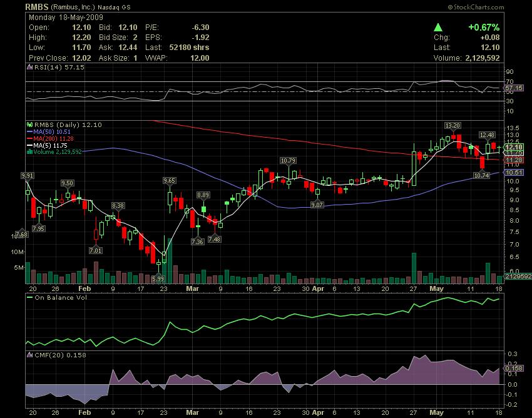Click the tall green volume bar at April 27

(x=414, y=268)
